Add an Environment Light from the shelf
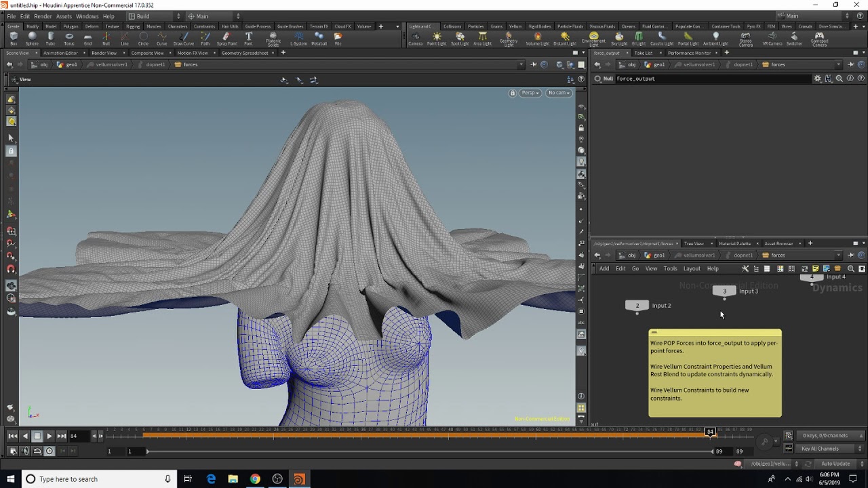This screenshot has height=488, width=868. (x=593, y=39)
